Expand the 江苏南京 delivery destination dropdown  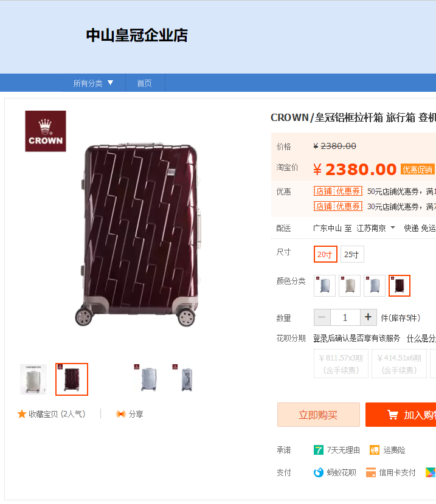[376, 228]
